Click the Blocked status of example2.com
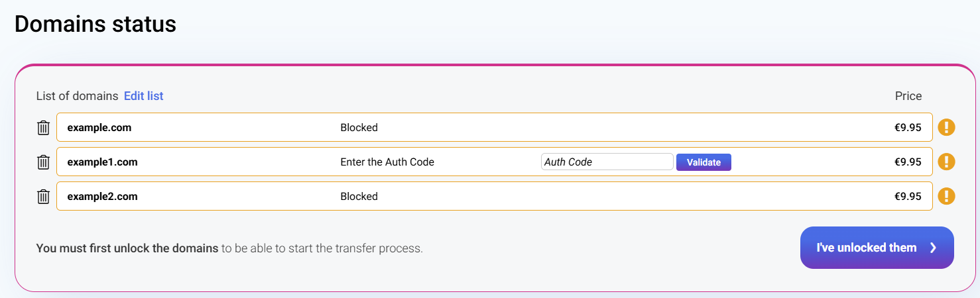The width and height of the screenshot is (980, 298). 359,197
